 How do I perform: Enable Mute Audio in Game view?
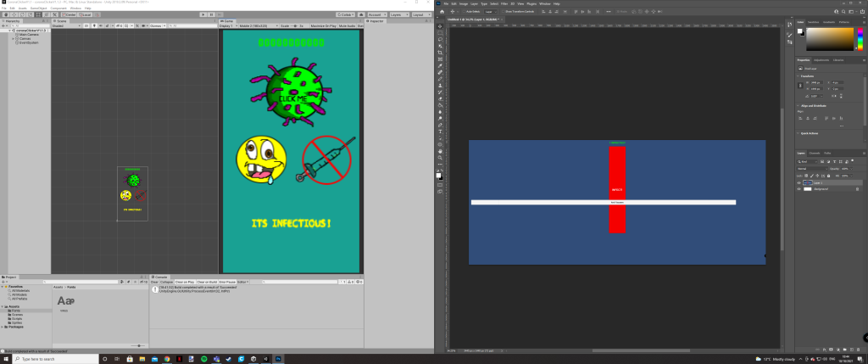[348, 26]
